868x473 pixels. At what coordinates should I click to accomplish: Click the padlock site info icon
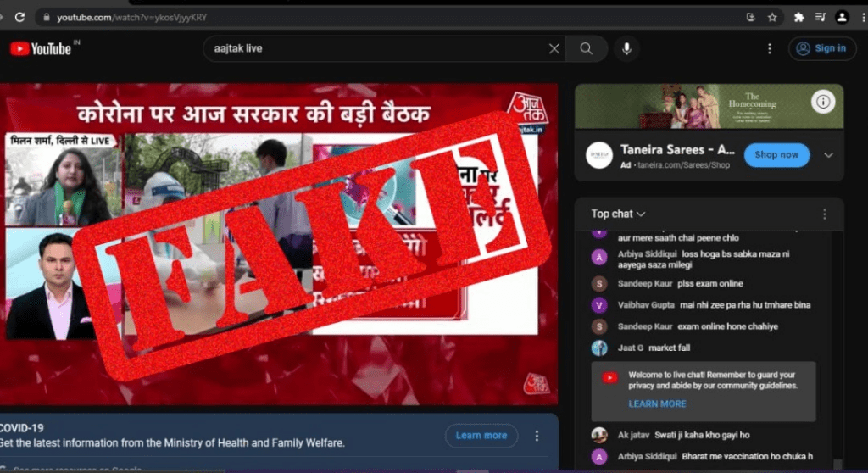47,17
